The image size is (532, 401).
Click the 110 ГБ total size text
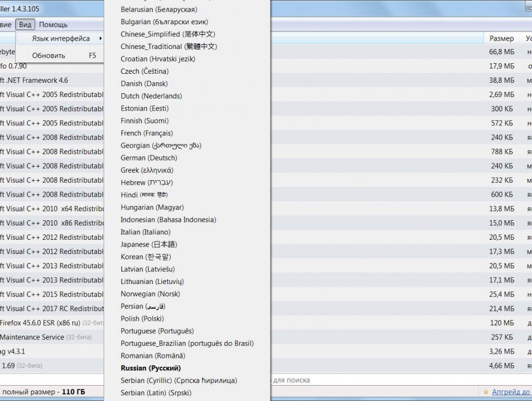point(73,392)
